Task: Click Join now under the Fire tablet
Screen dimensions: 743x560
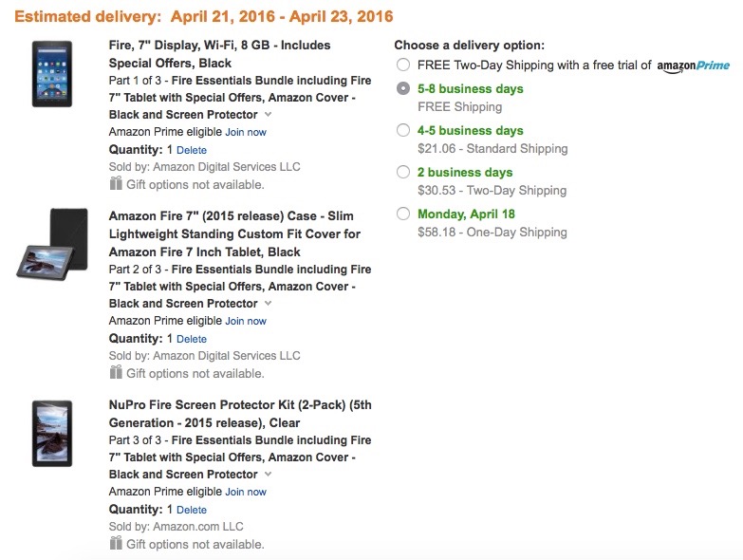Action: tap(246, 132)
